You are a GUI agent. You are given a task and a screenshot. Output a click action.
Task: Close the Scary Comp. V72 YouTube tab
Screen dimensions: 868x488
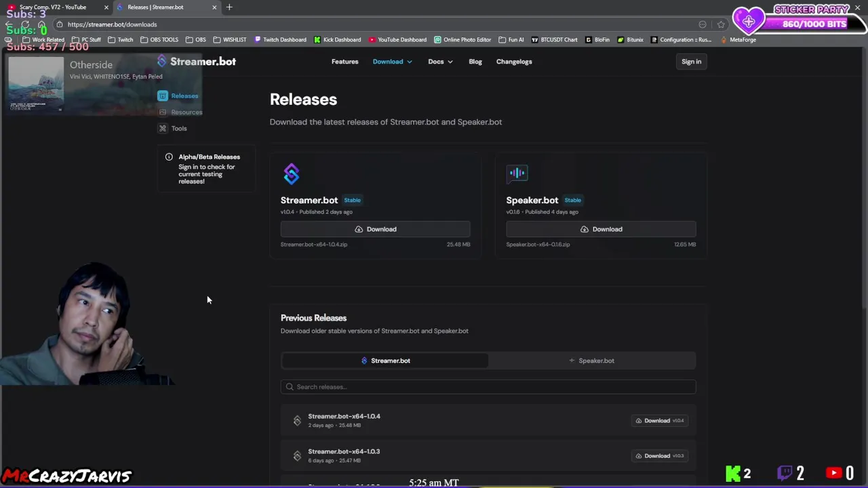coord(106,7)
